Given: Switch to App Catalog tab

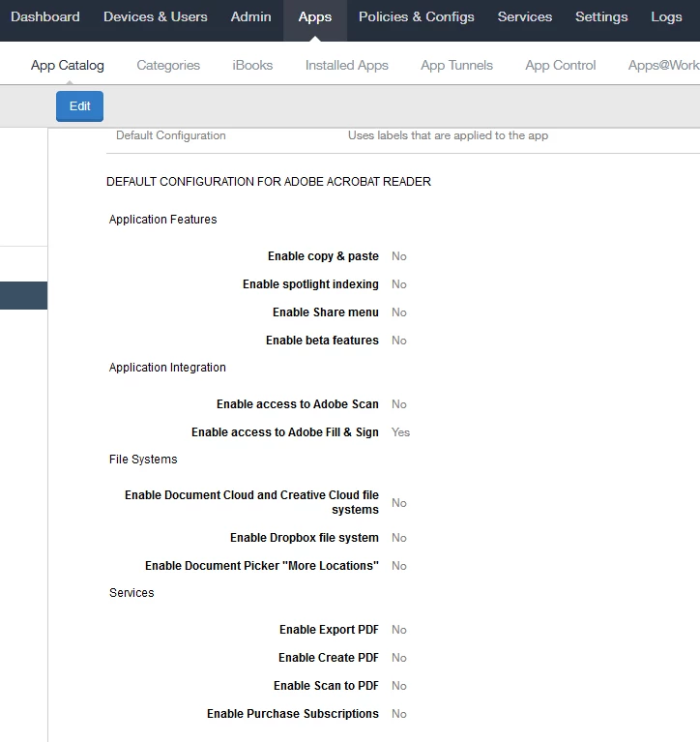Looking at the screenshot, I should pyautogui.click(x=67, y=66).
